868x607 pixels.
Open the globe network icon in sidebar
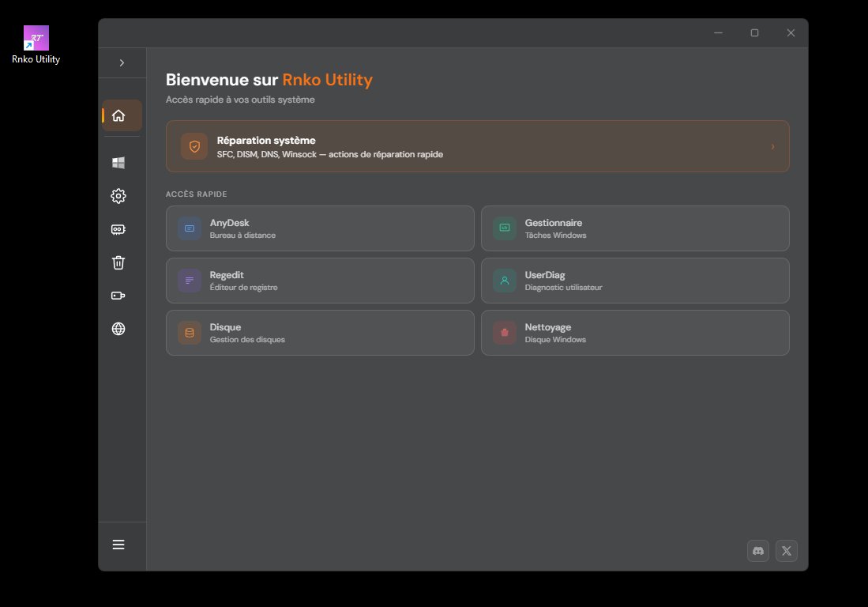click(118, 329)
